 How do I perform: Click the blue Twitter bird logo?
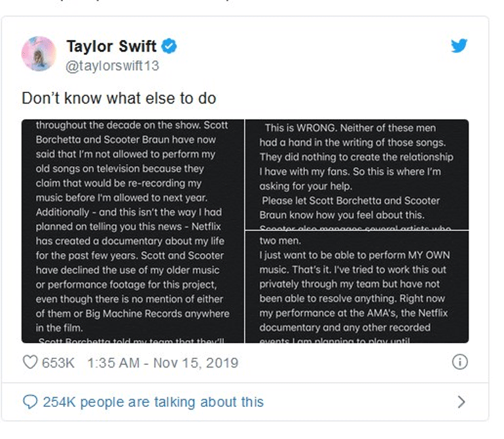coord(459,46)
